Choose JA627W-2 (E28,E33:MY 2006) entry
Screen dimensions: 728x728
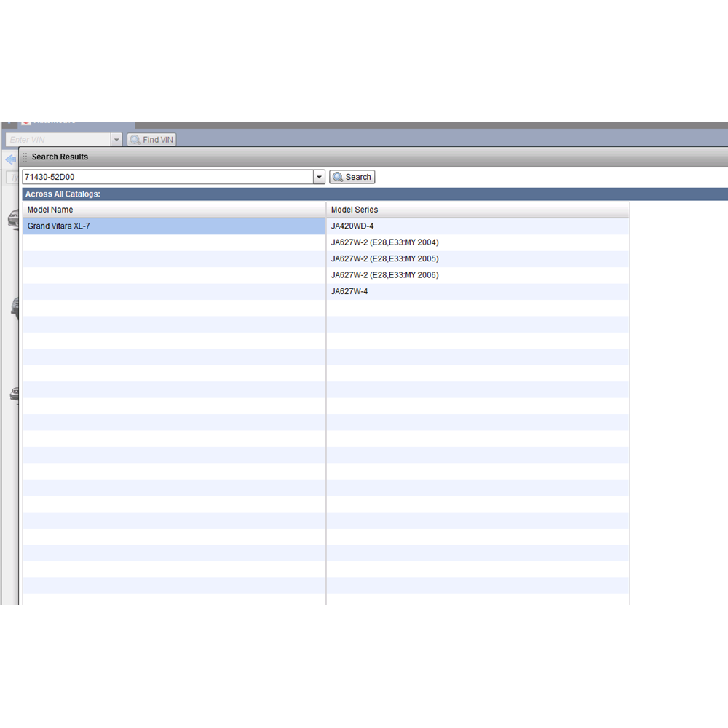384,275
